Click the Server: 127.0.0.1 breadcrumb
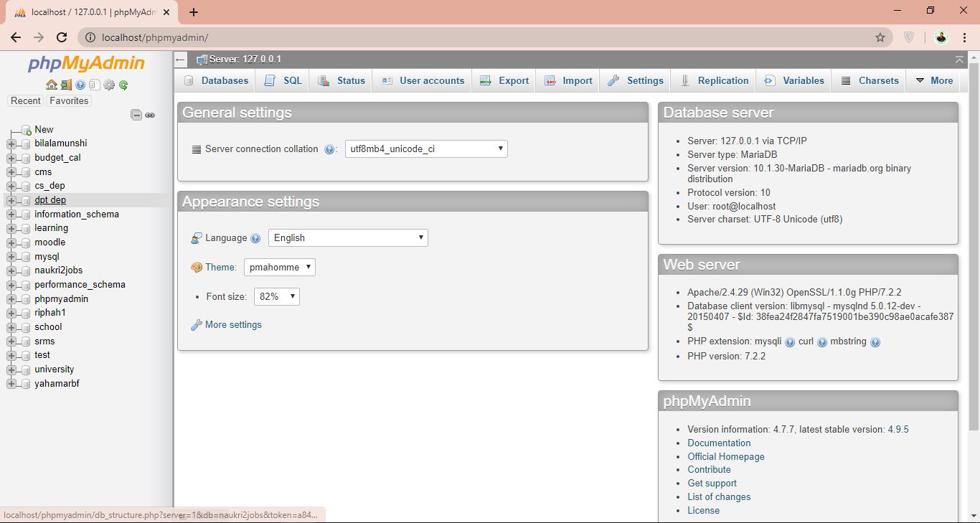980x523 pixels. 245,60
